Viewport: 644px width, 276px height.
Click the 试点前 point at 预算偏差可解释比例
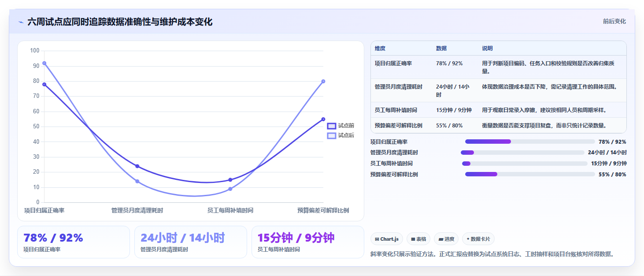(x=323, y=119)
